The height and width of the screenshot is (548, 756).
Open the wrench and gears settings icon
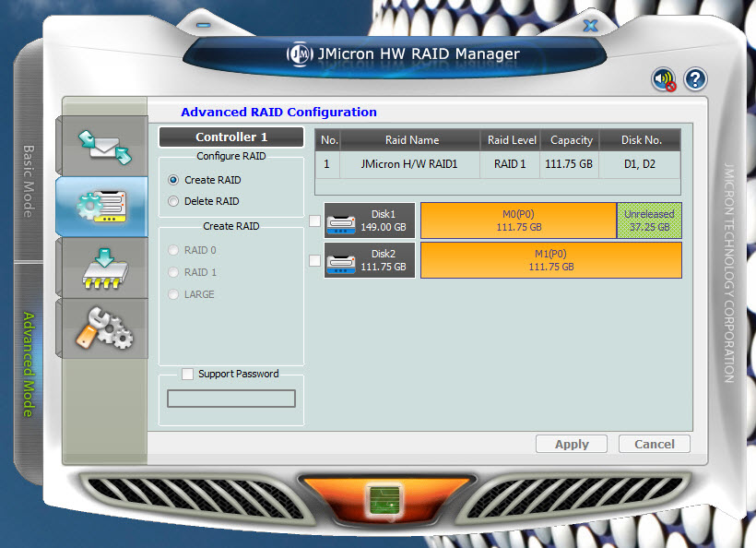pyautogui.click(x=104, y=328)
